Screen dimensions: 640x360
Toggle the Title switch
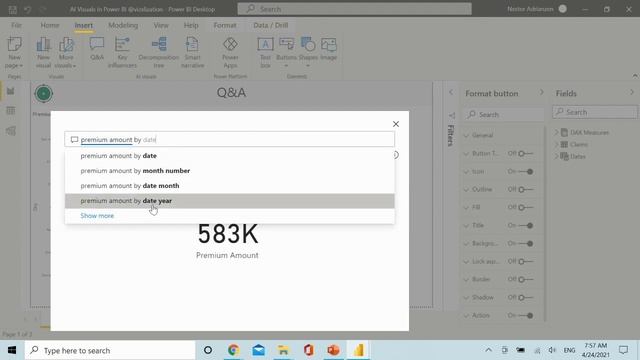(526, 225)
